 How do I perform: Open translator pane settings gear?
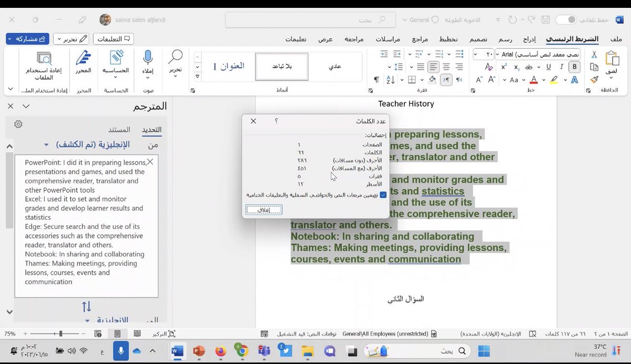18,124
